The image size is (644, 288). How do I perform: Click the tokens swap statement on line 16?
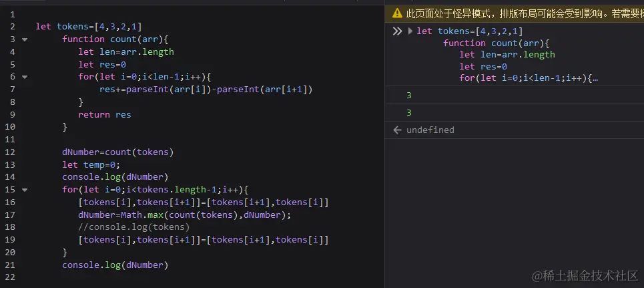tap(204, 202)
